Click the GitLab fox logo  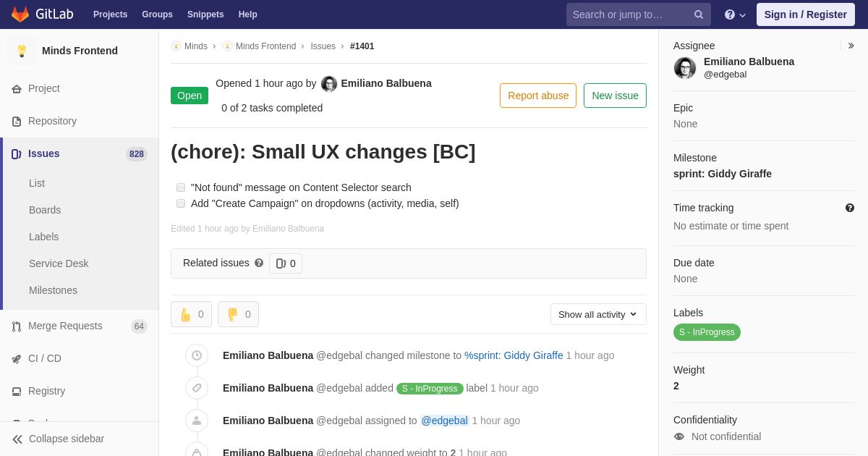pyautogui.click(x=20, y=14)
